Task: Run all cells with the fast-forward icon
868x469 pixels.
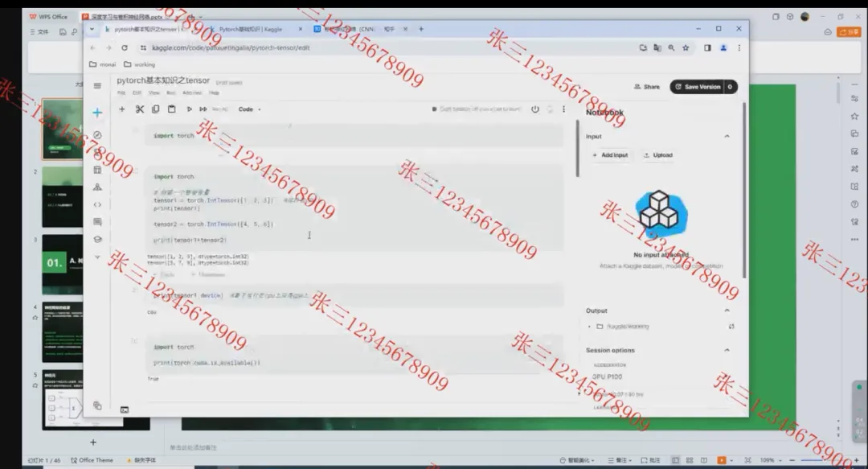Action: [x=203, y=109]
